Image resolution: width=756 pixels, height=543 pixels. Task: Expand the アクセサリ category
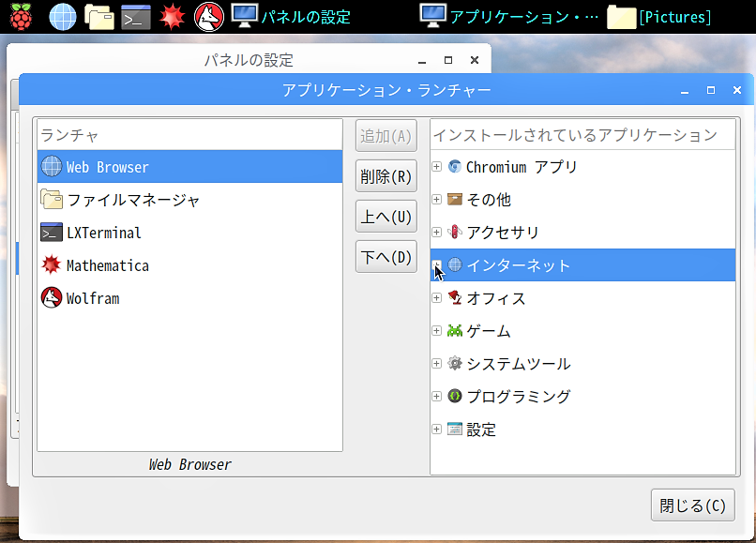[x=436, y=232]
